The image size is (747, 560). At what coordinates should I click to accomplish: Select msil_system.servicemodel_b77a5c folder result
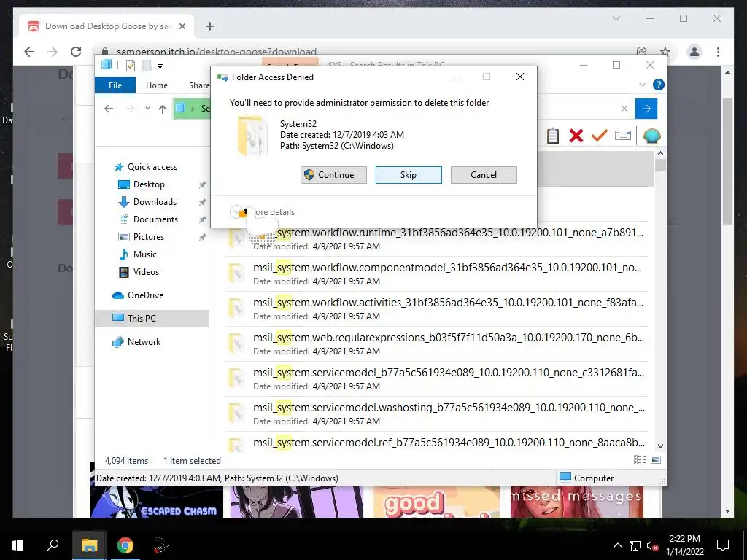click(x=436, y=379)
